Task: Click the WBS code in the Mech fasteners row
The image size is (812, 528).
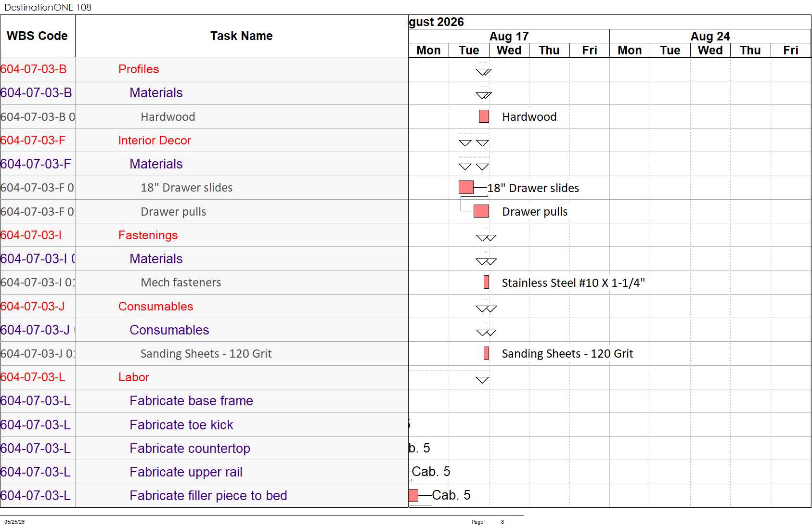Action: [x=38, y=283]
